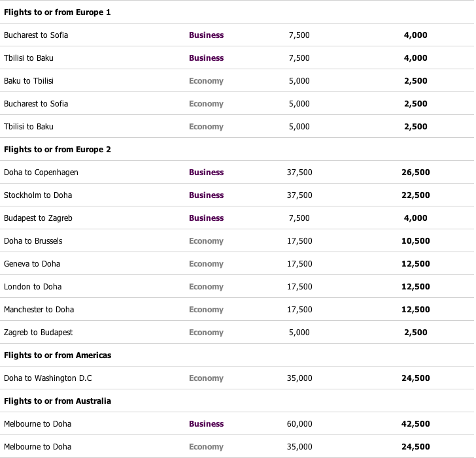
Task: Choose the "Doha to Brussels" route
Action: [33, 241]
